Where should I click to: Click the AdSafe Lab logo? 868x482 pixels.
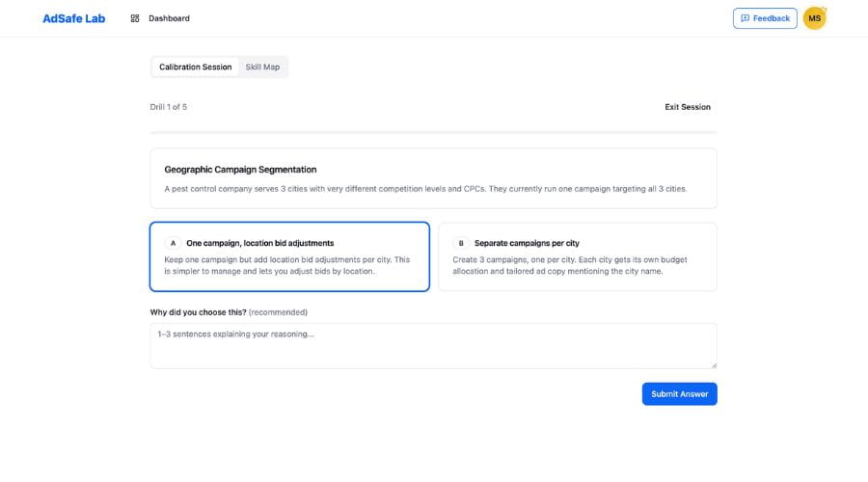(x=73, y=18)
